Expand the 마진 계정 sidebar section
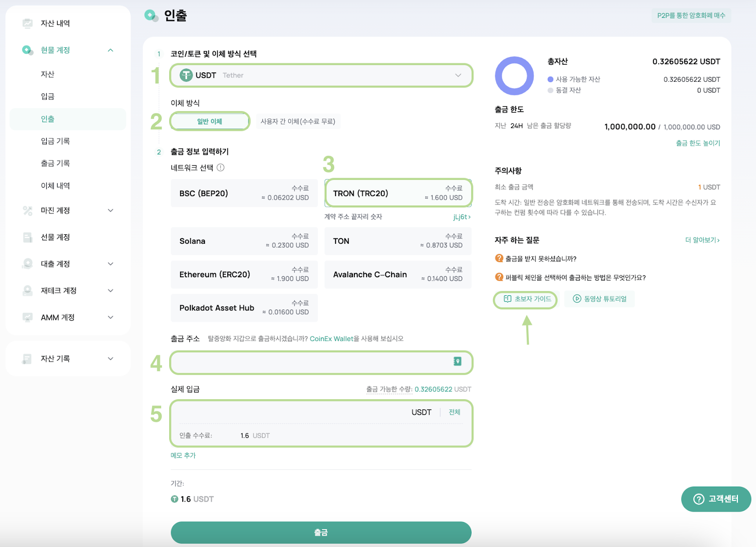Viewport: 756px width, 547px height. click(110, 211)
